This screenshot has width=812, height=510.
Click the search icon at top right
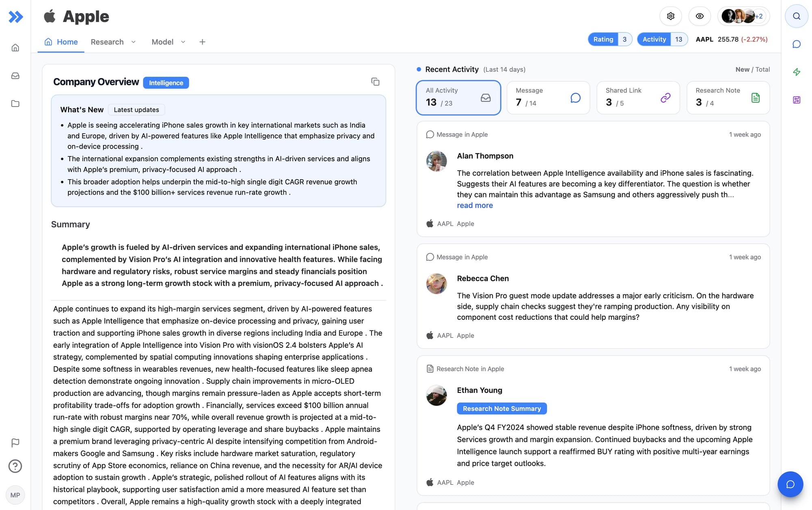(796, 16)
